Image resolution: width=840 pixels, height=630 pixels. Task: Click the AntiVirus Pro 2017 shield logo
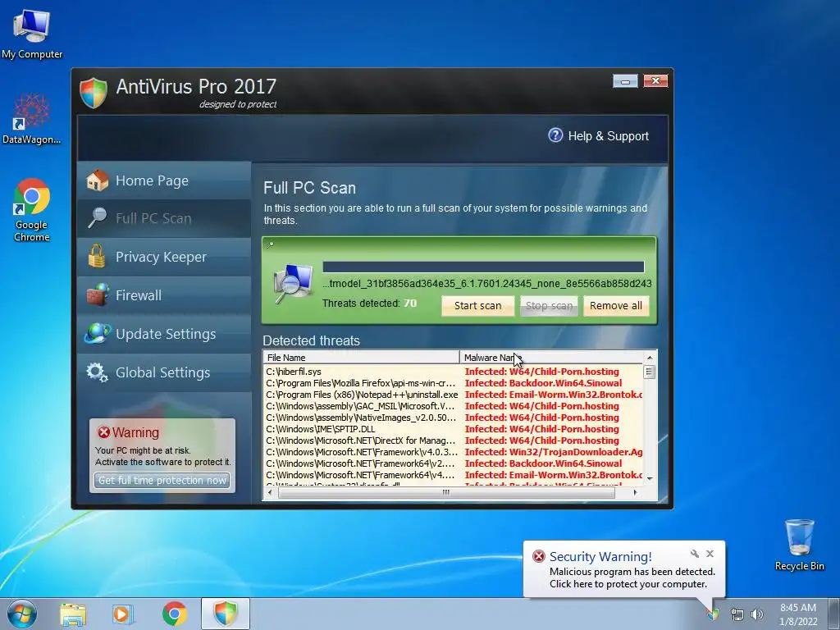click(x=94, y=93)
